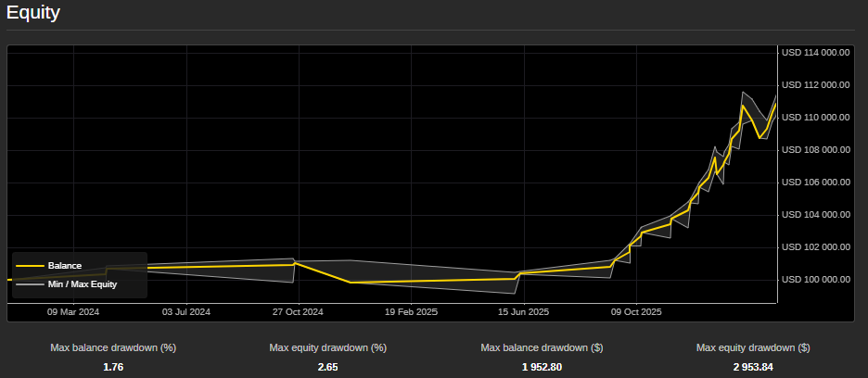Toggle the Min / Max Equity legend entry
Image resolution: width=868 pixels, height=378 pixels.
[x=82, y=284]
